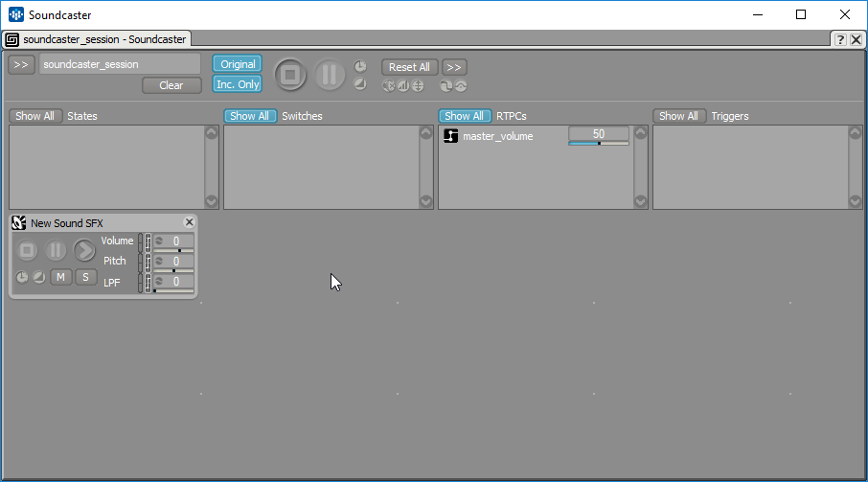
Task: Toggle the Original playback mode
Action: (x=238, y=64)
